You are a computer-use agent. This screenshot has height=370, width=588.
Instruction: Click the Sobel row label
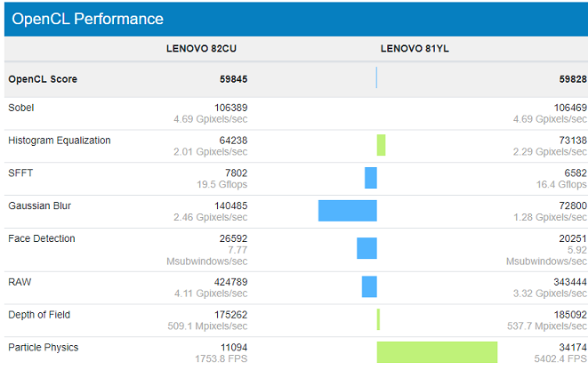point(21,108)
